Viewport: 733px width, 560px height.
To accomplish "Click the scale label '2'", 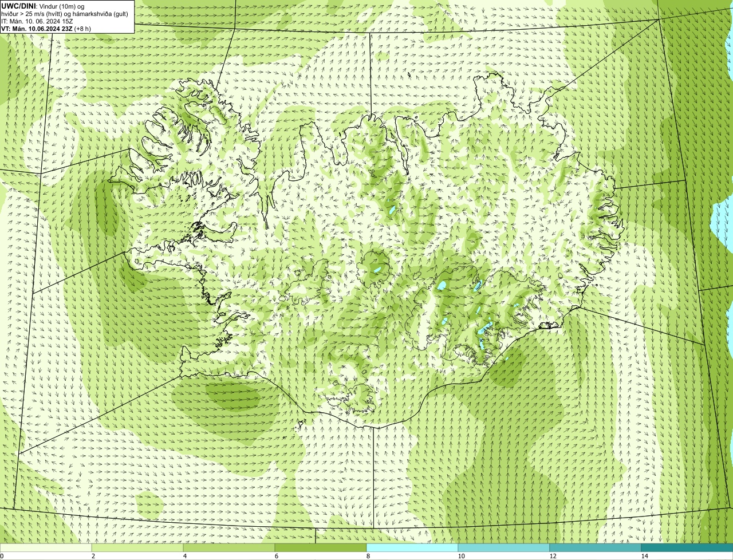I will [x=93, y=556].
